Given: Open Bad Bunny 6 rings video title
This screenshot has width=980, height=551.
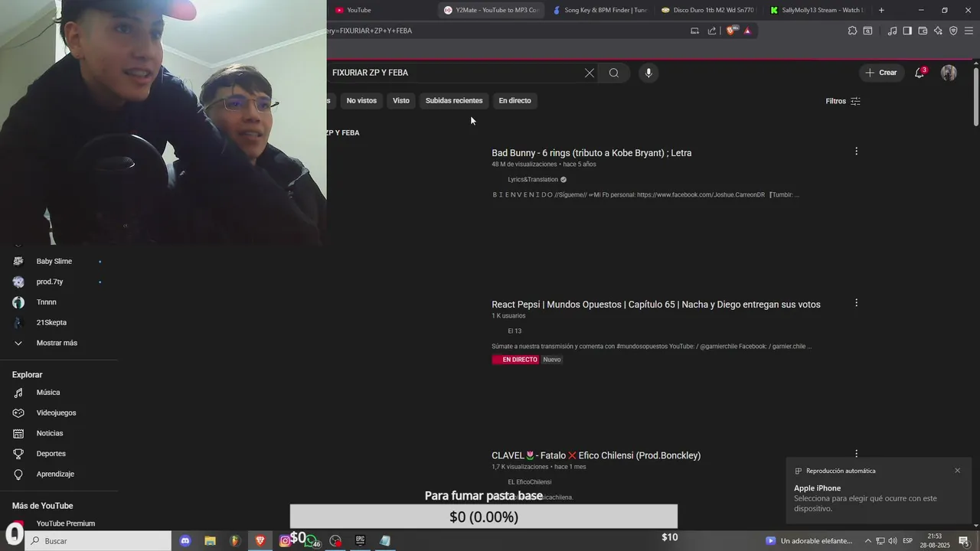Looking at the screenshot, I should coord(591,153).
